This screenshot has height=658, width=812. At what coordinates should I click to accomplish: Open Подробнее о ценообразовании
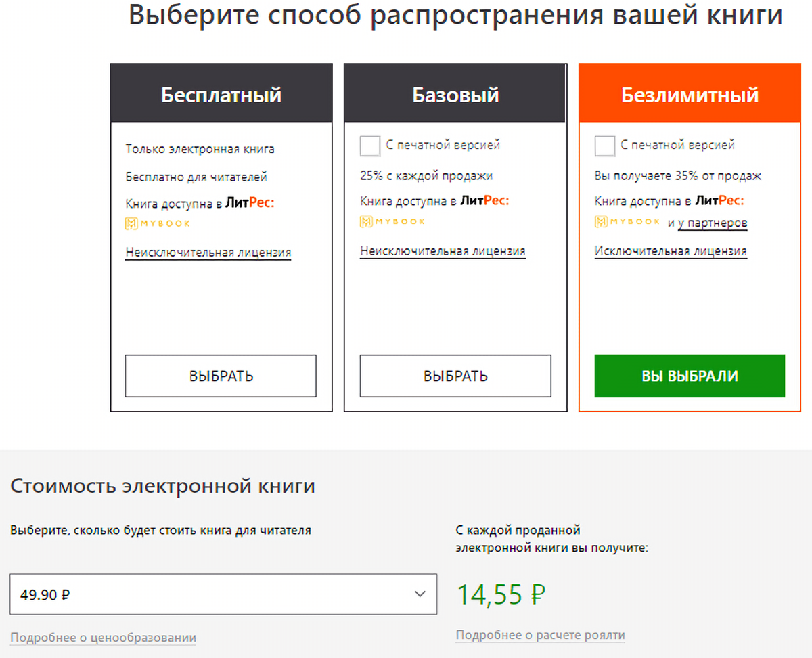102,637
